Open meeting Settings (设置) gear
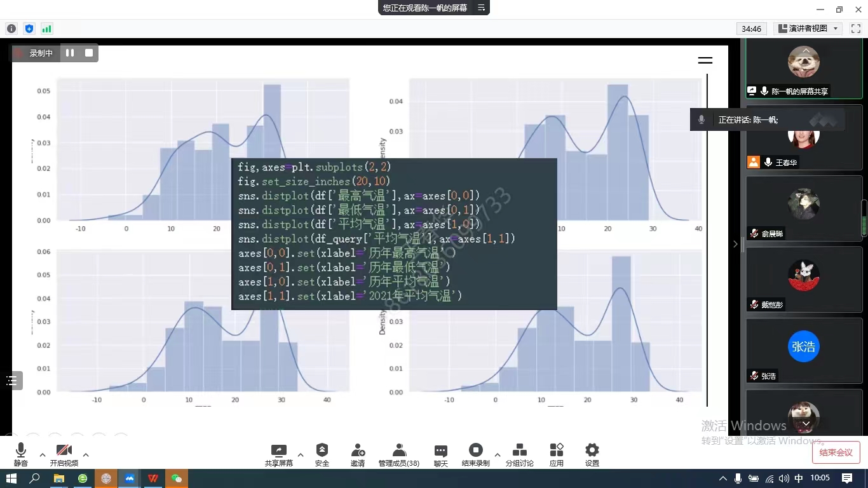Image resolution: width=868 pixels, height=488 pixels. pos(592,455)
